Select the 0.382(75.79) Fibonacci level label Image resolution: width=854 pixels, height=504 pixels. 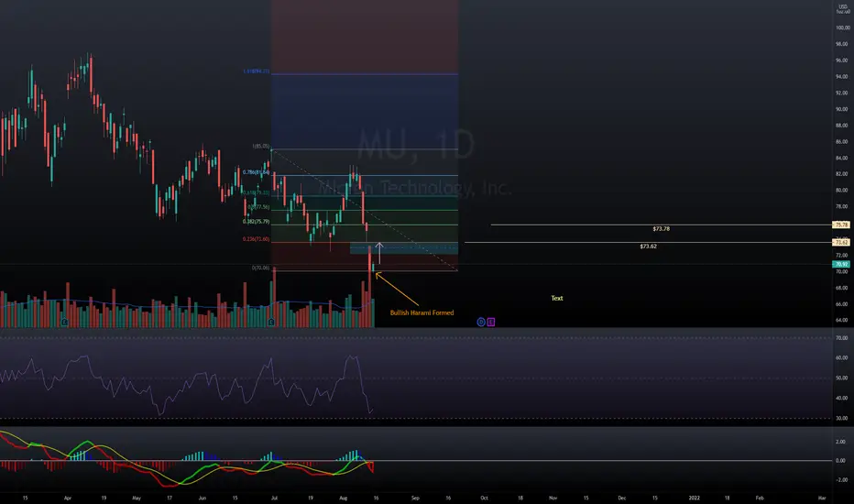tap(256, 222)
